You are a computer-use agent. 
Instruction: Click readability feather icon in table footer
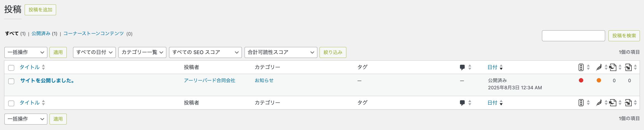pos(599,103)
